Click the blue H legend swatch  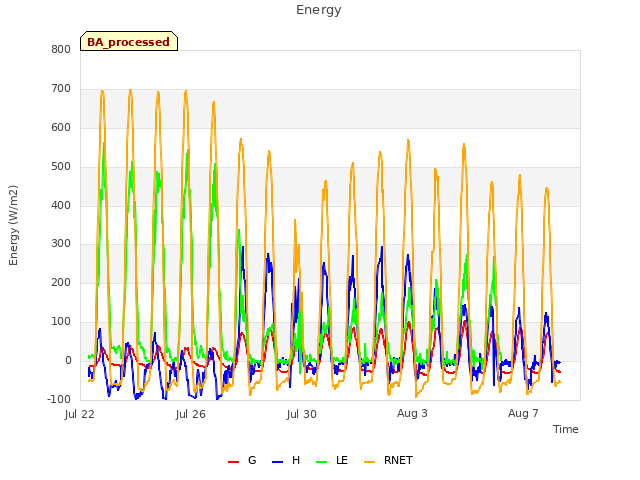tap(278, 462)
